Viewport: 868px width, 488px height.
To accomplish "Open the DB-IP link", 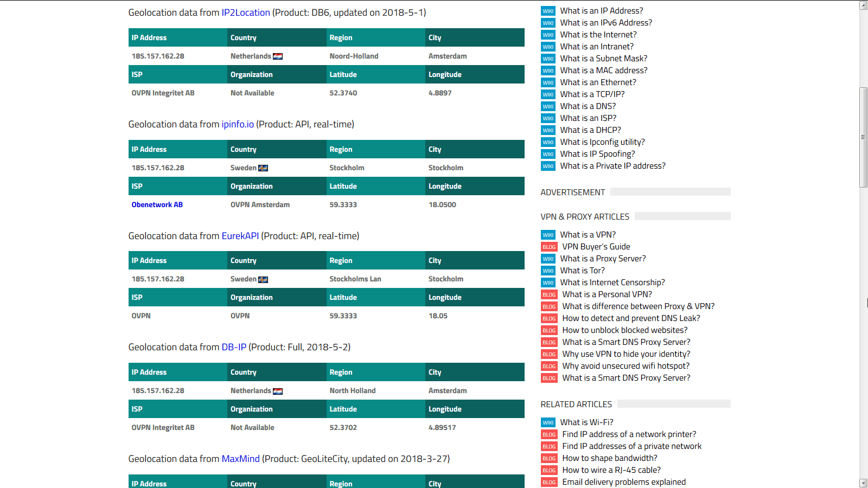I will tap(234, 347).
